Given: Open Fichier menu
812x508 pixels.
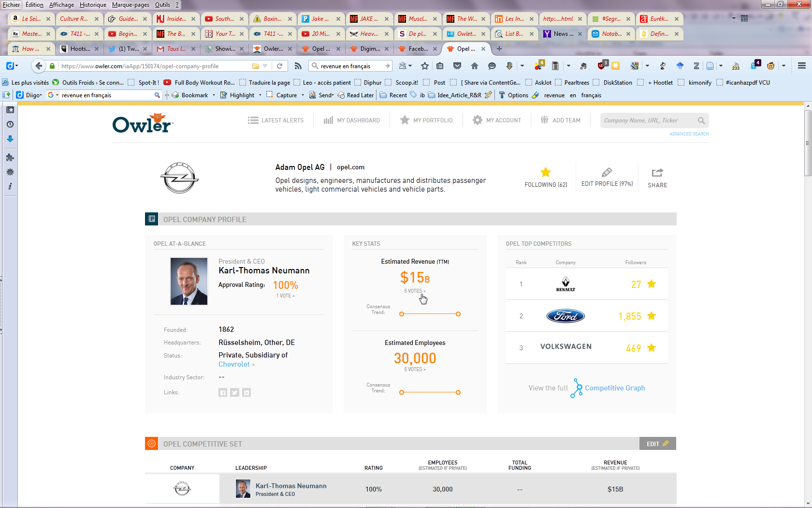Looking at the screenshot, I should click(11, 5).
